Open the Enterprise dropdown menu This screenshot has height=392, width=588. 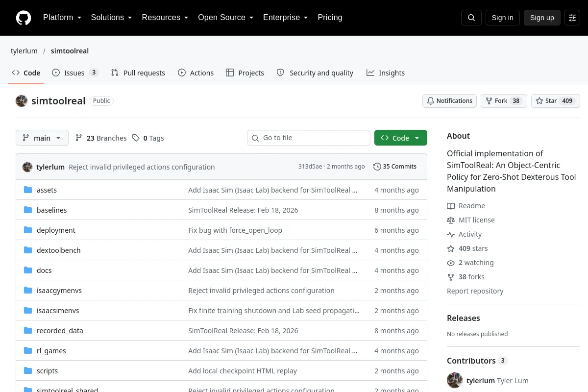[285, 18]
